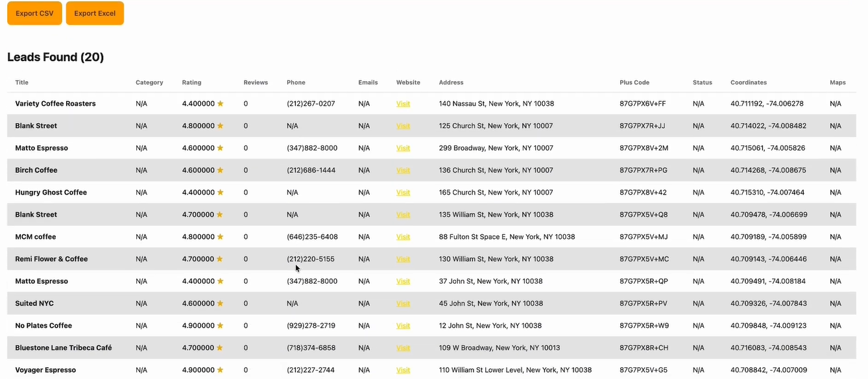This screenshot has width=868, height=379.
Task: Click the Address column header
Action: (451, 82)
